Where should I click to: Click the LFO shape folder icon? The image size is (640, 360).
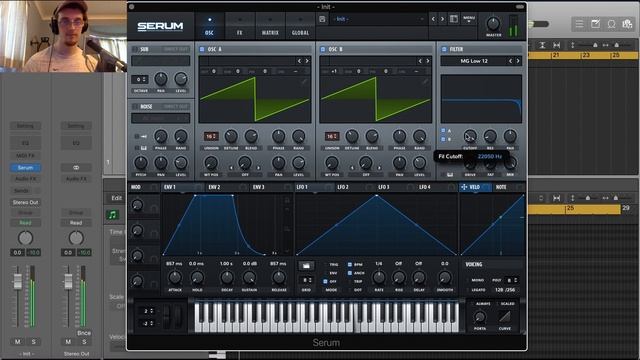(x=306, y=266)
